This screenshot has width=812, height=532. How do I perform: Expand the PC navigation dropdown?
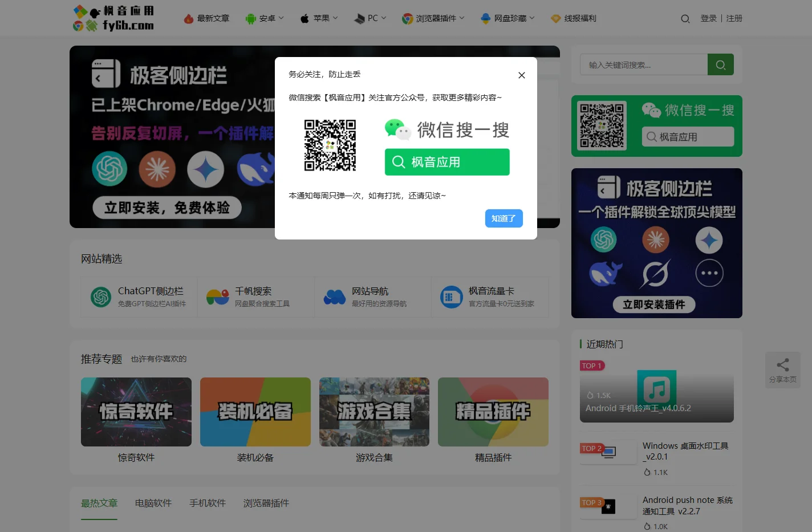pos(370,18)
